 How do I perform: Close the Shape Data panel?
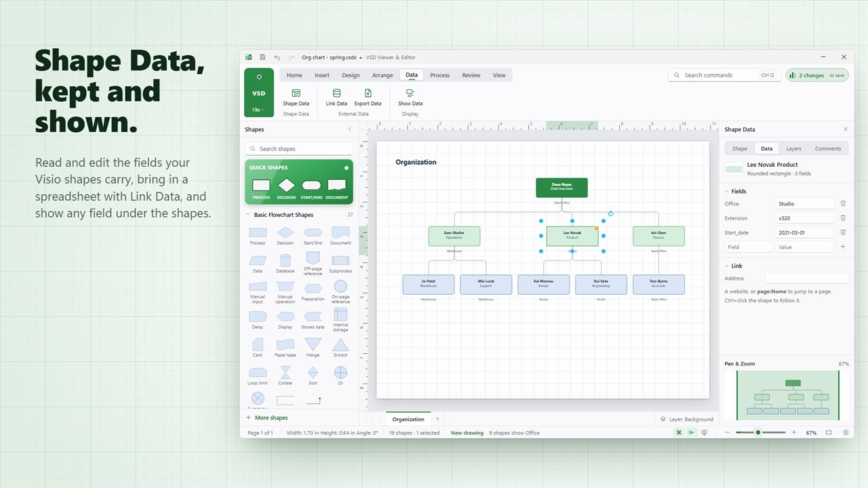846,129
